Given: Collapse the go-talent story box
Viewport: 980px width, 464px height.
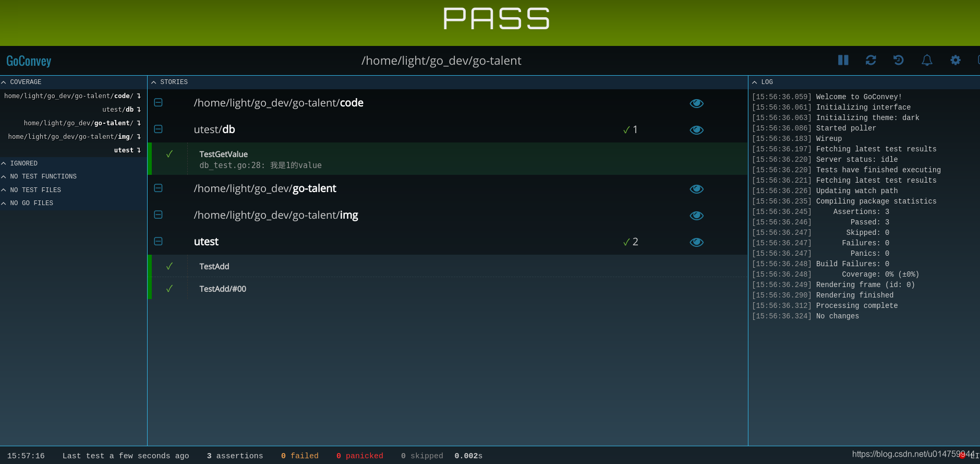Looking at the screenshot, I should click(x=159, y=188).
